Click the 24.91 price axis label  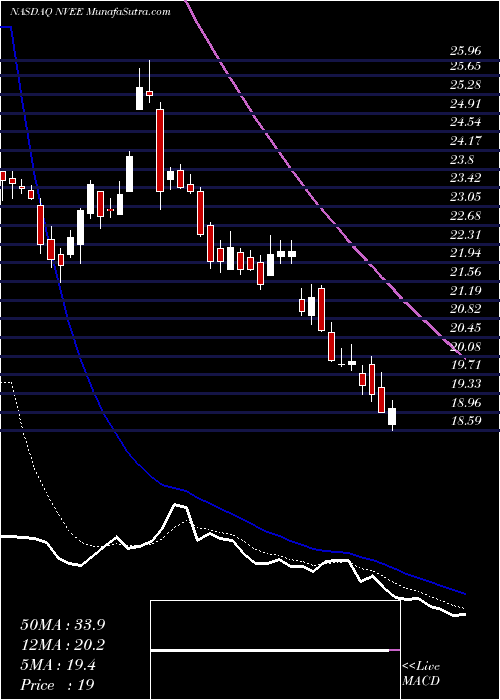click(465, 104)
